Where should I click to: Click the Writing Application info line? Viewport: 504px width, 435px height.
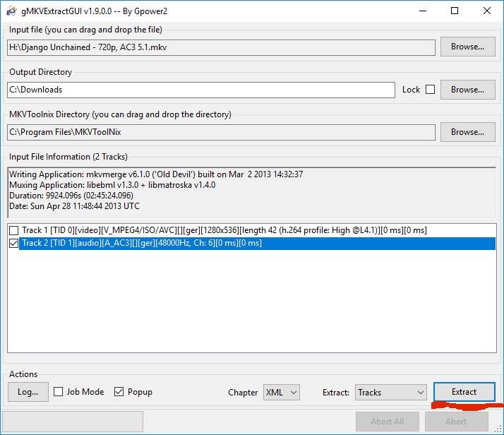click(x=156, y=174)
